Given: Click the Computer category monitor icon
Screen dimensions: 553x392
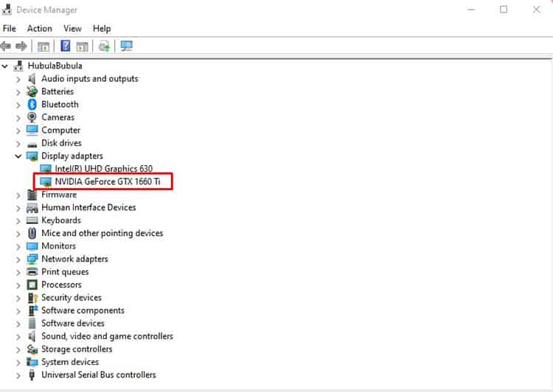Looking at the screenshot, I should click(32, 130).
